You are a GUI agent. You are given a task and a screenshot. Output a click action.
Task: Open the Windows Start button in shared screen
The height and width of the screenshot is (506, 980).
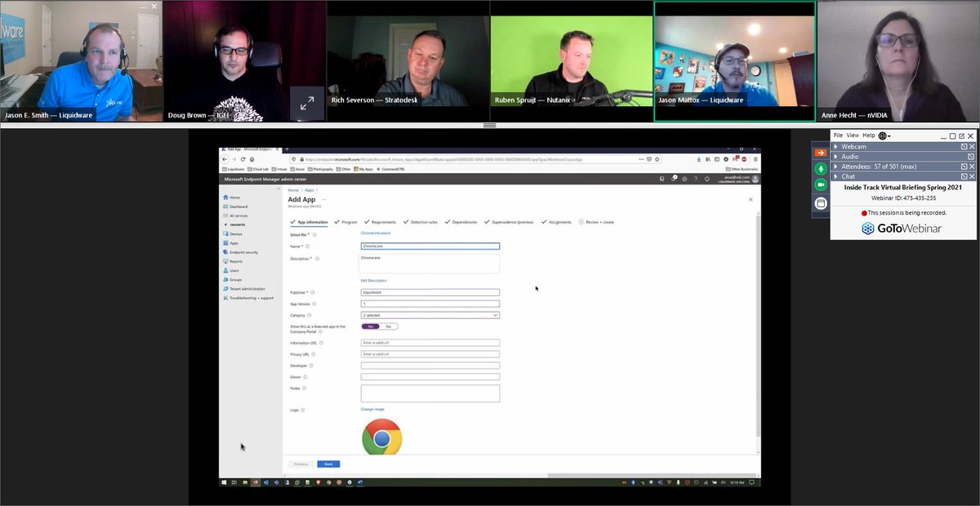pos(225,482)
